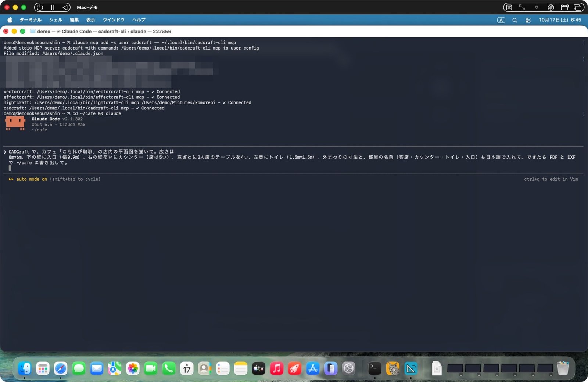Open the ターミナル menu
Viewport: 588px width, 382px height.
point(31,20)
